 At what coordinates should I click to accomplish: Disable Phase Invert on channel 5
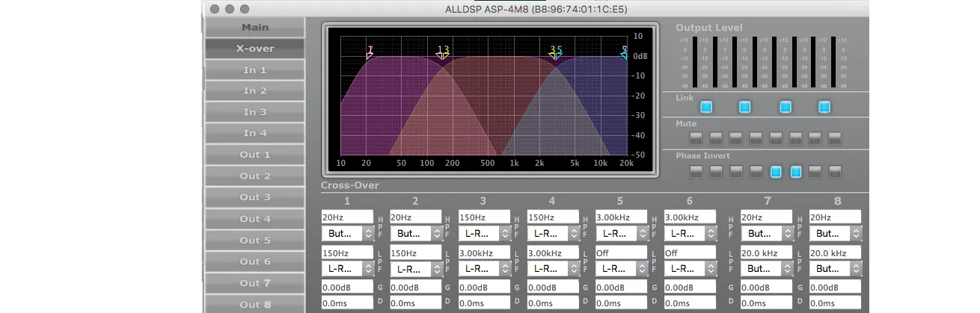coord(776,172)
